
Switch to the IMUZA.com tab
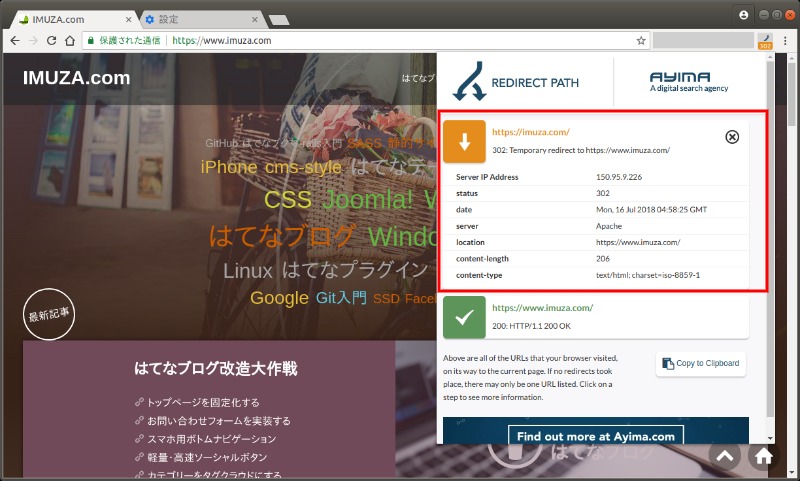pos(75,19)
